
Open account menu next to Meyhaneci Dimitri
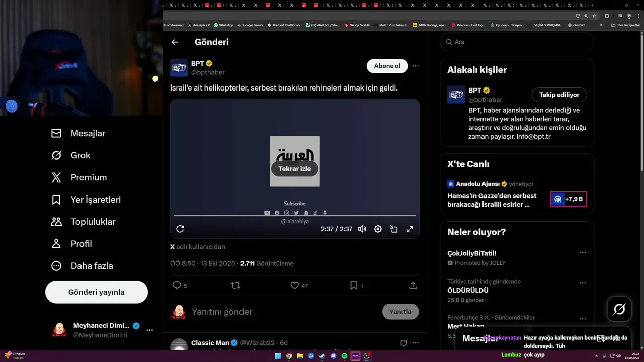point(149,330)
